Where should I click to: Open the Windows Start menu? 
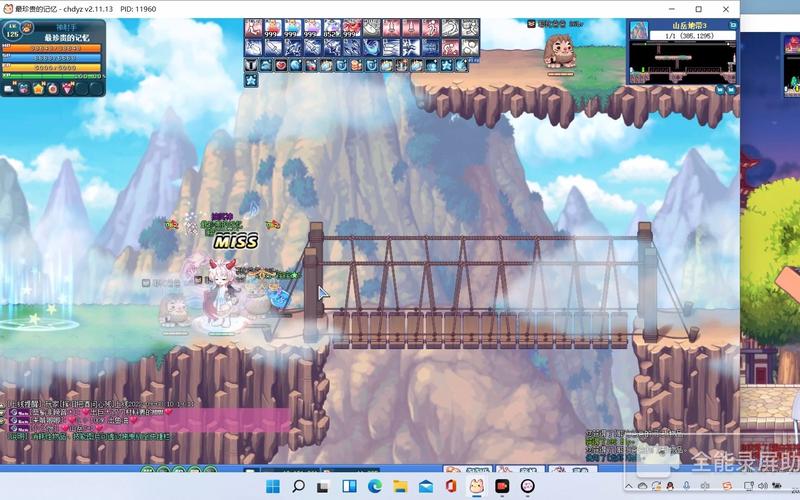coord(273,486)
